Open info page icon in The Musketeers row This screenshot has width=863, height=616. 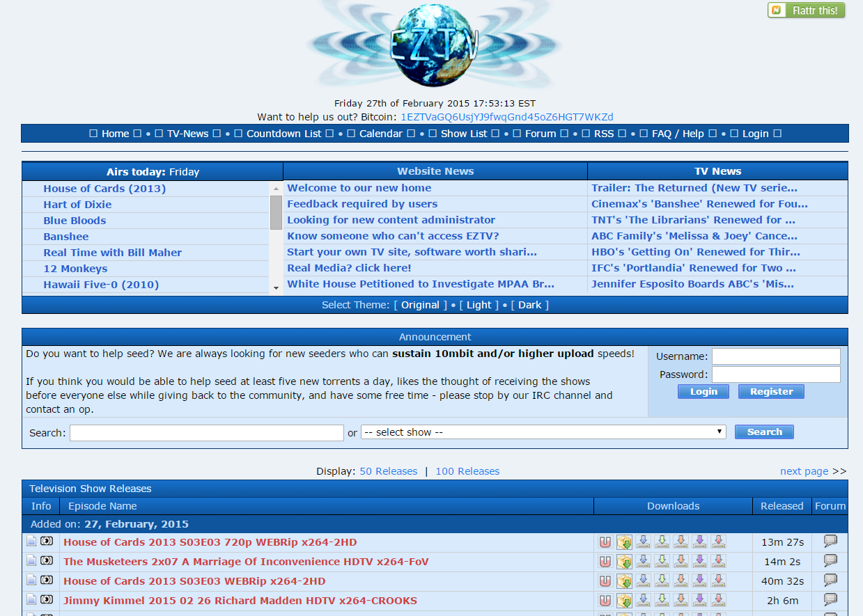(31, 560)
